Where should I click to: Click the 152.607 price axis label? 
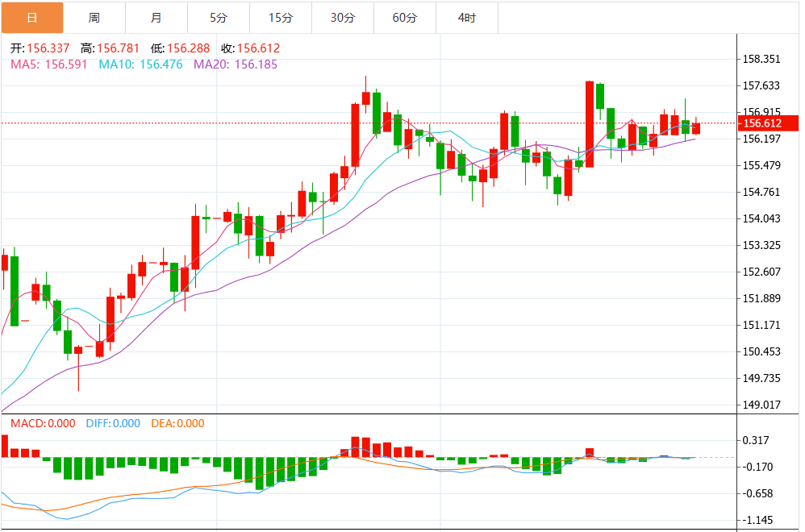point(762,272)
